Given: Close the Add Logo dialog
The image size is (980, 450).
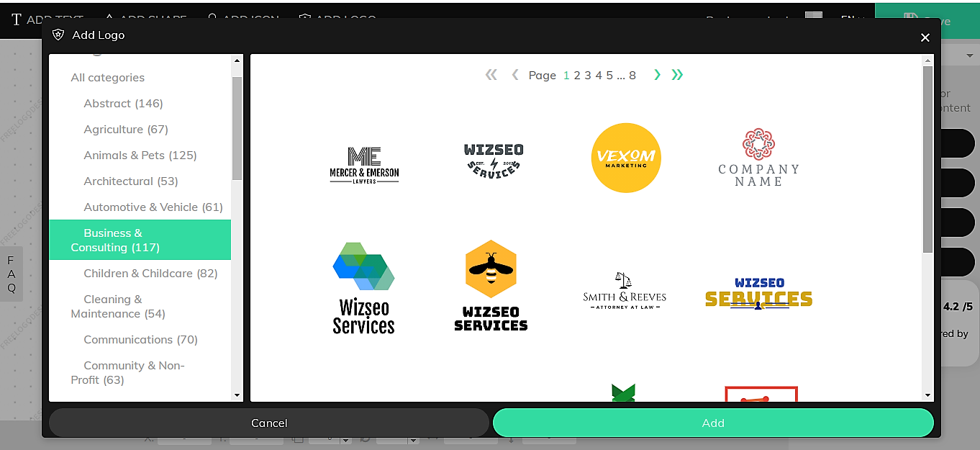Looking at the screenshot, I should 925,37.
